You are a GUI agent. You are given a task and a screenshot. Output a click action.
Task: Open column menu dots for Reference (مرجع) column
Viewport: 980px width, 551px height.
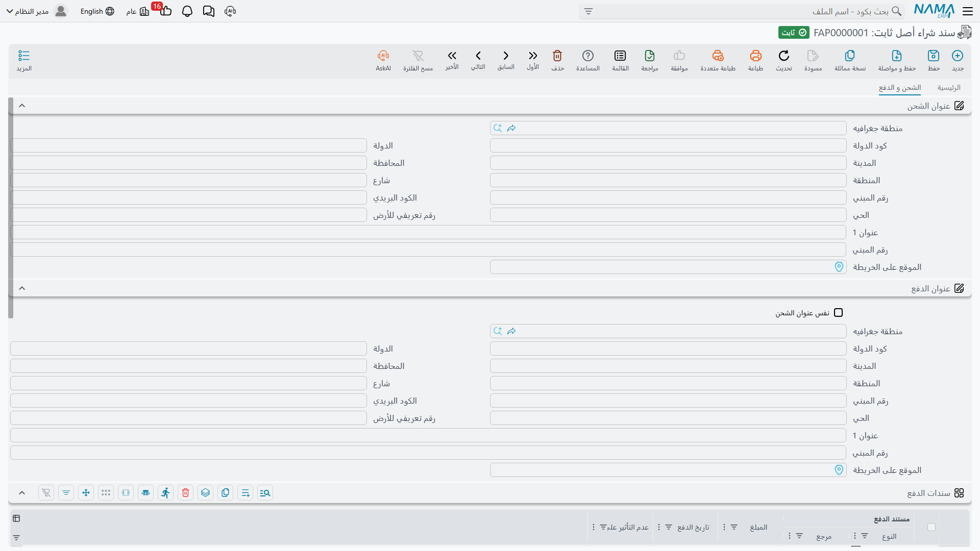tap(789, 536)
